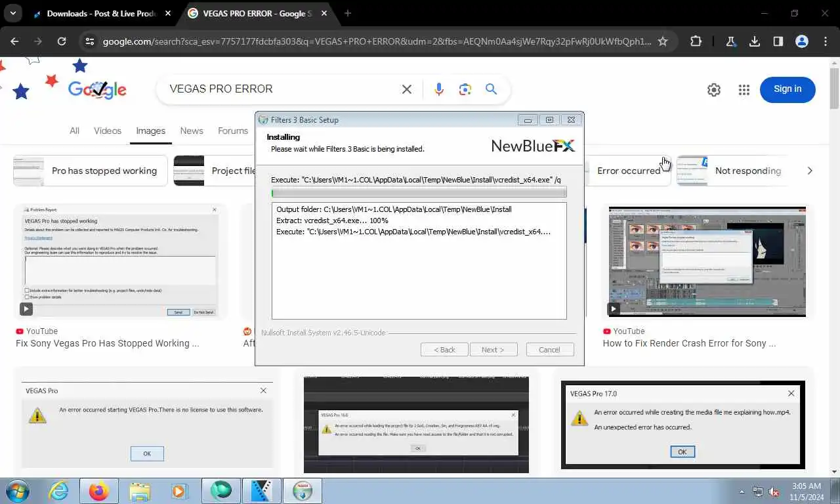
Task: Select 'Error occurred' filter chip
Action: tap(627, 171)
